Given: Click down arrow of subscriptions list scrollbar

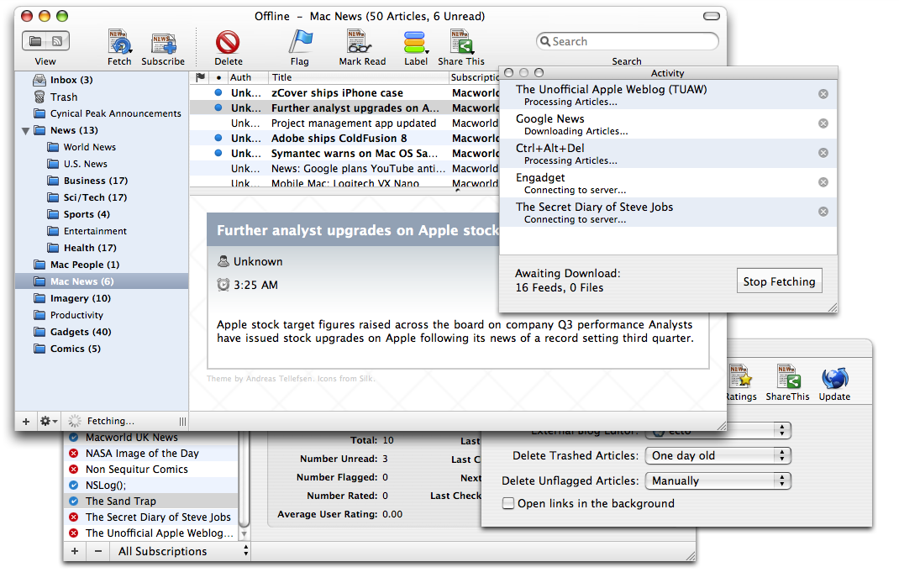Looking at the screenshot, I should click(x=244, y=534).
